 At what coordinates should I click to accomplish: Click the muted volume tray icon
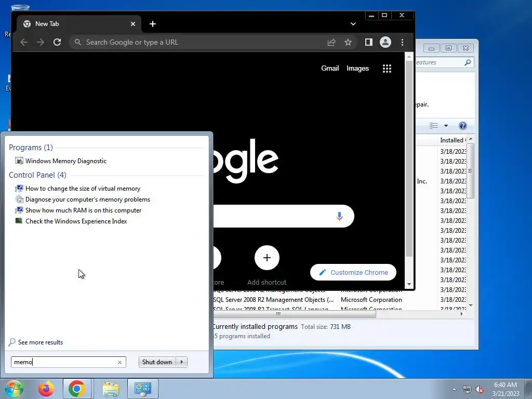[480, 389]
